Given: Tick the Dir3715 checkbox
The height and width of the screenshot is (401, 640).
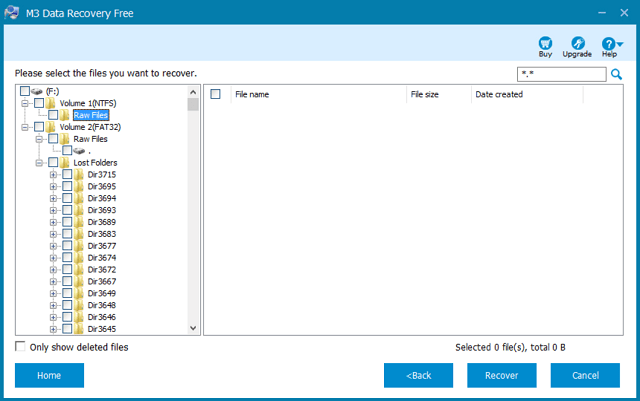Looking at the screenshot, I should pos(67,174).
